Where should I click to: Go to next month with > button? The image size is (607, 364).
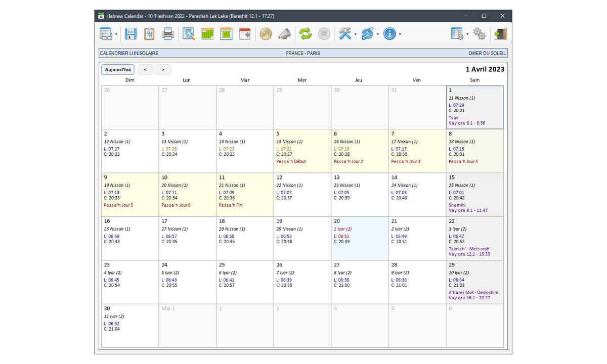163,69
